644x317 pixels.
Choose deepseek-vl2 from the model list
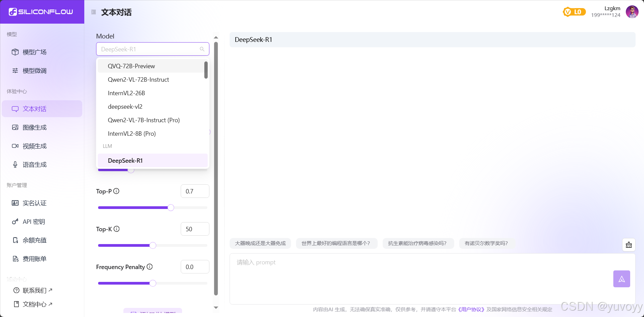[153, 106]
